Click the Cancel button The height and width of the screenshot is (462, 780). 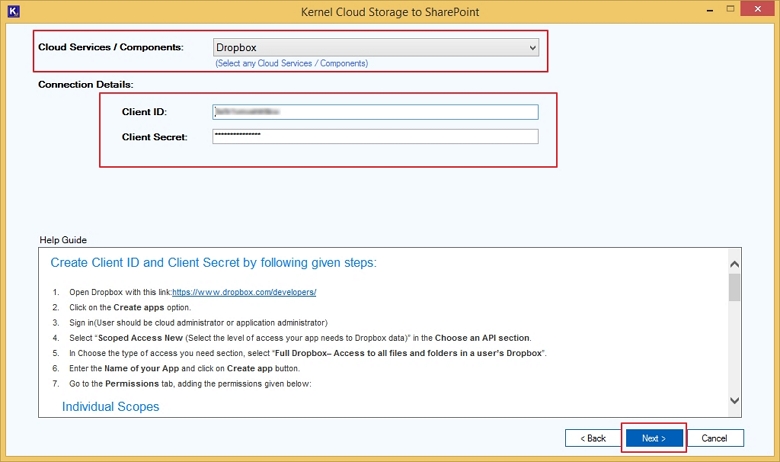[714, 438]
